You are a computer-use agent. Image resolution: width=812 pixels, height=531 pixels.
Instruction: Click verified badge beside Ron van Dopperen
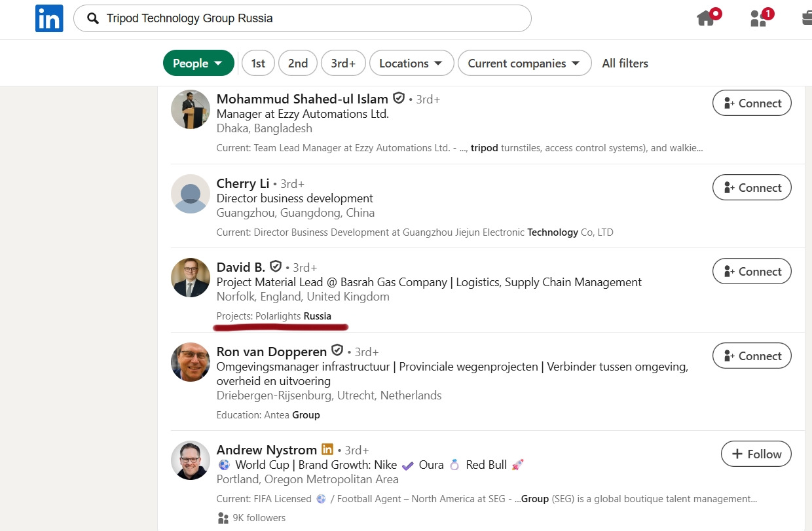337,350
